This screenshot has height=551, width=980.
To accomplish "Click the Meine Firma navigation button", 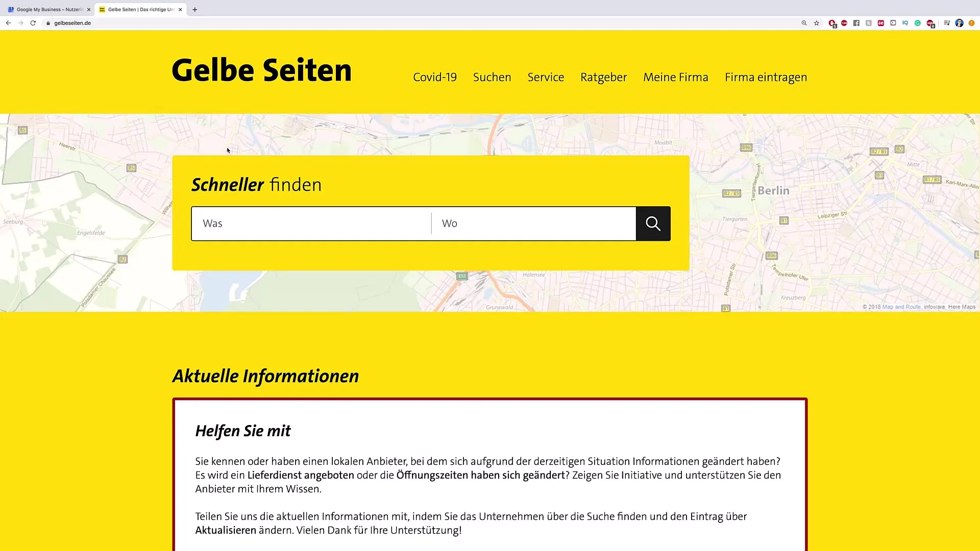I will (x=676, y=77).
